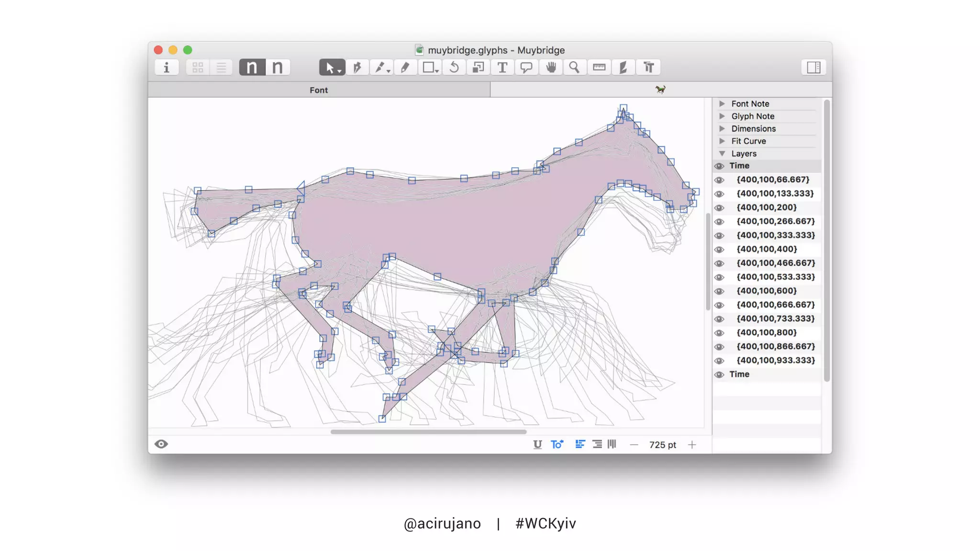Increase zoom with the plus button
This screenshot has height=551, width=980.
(692, 445)
